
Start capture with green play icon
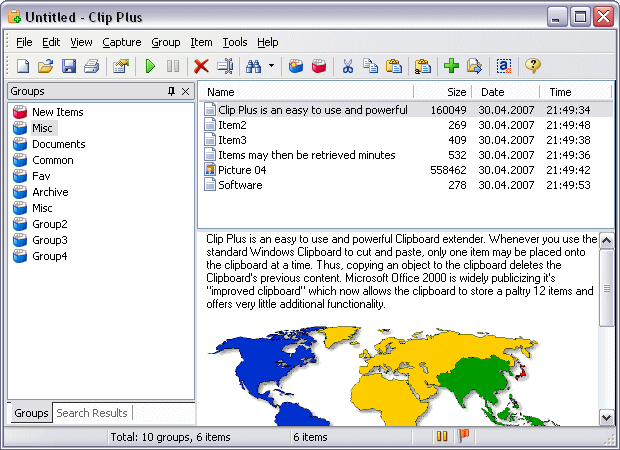coord(150,66)
